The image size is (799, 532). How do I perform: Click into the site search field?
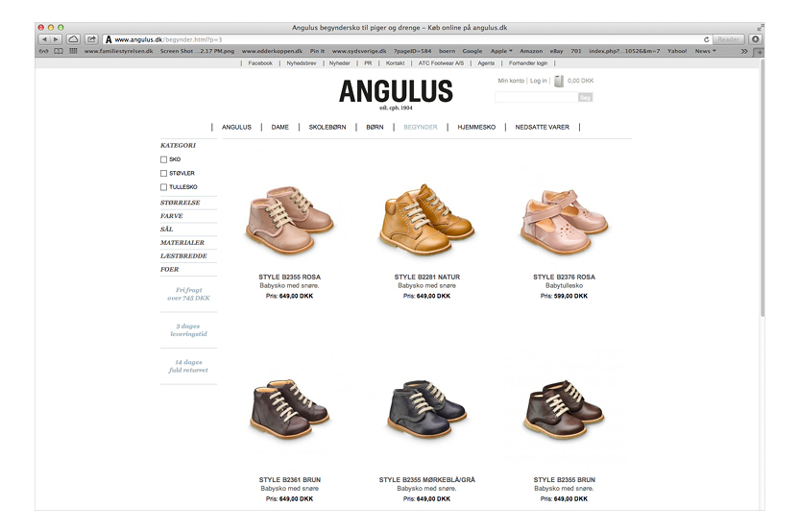tap(536, 97)
